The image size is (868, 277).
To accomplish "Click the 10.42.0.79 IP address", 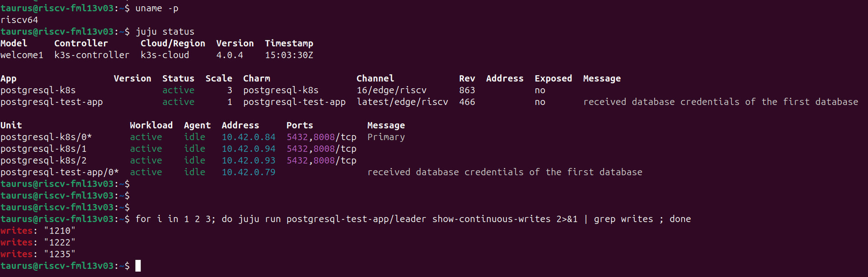I will coord(248,172).
